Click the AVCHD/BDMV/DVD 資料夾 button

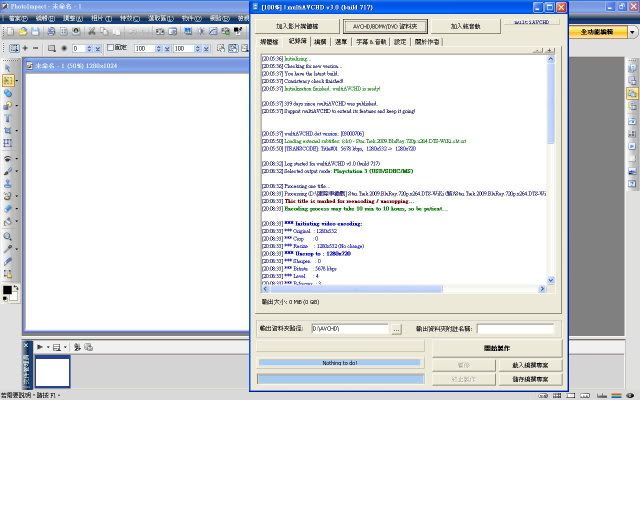tap(385, 26)
